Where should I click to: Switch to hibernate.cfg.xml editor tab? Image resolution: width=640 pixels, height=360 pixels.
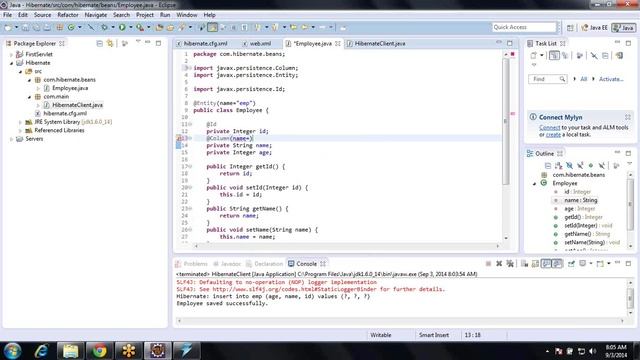click(x=202, y=43)
